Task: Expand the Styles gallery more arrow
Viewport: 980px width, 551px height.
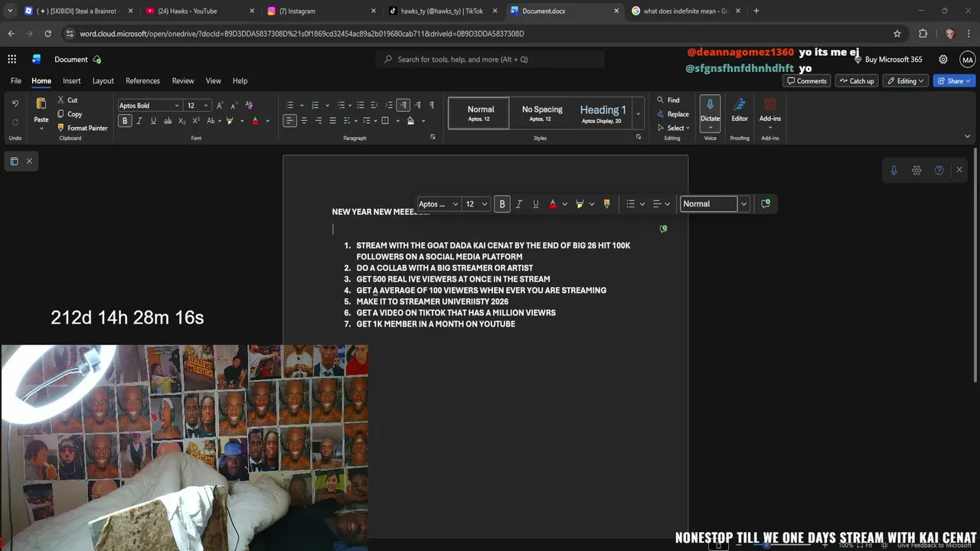Action: [638, 114]
